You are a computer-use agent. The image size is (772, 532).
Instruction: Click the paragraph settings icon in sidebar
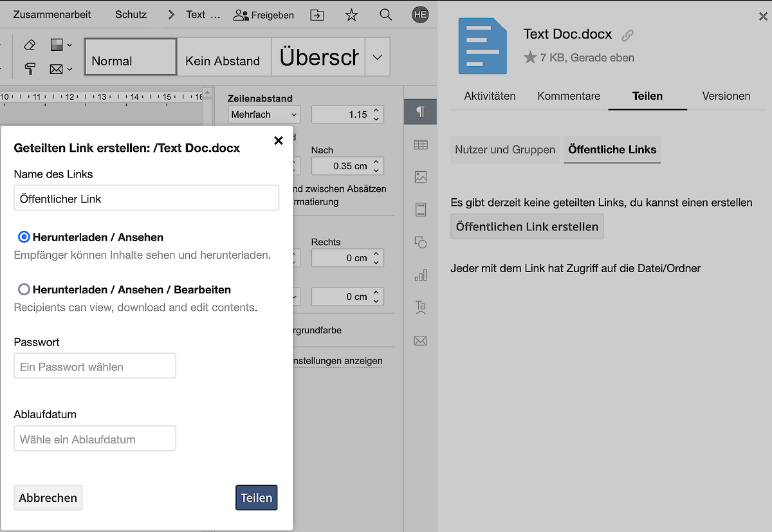(420, 112)
